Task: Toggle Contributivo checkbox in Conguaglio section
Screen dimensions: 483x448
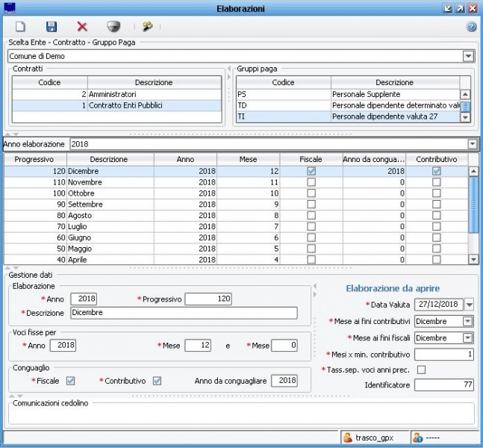Action: 157,381
